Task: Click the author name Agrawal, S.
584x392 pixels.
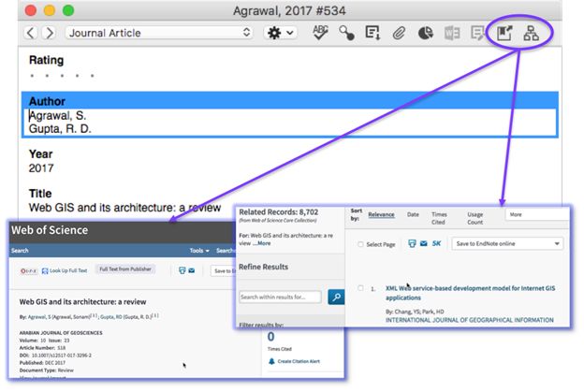Action: [57, 116]
